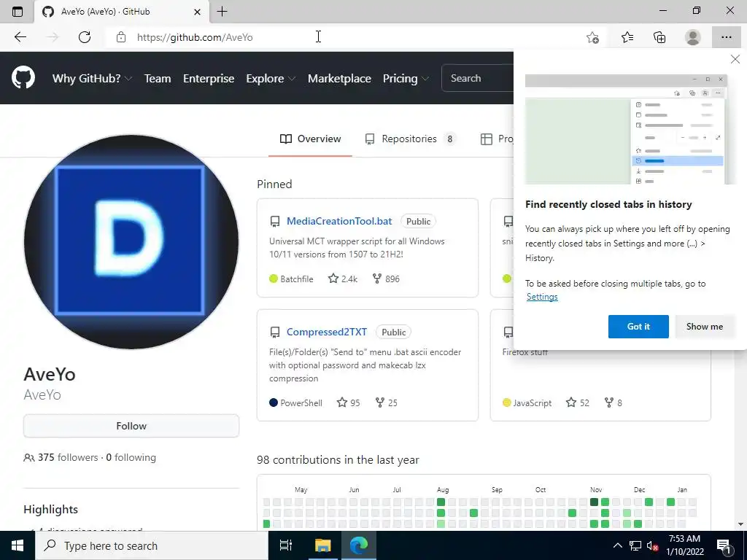Open the Collections icon in toolbar
747x560 pixels.
659,37
